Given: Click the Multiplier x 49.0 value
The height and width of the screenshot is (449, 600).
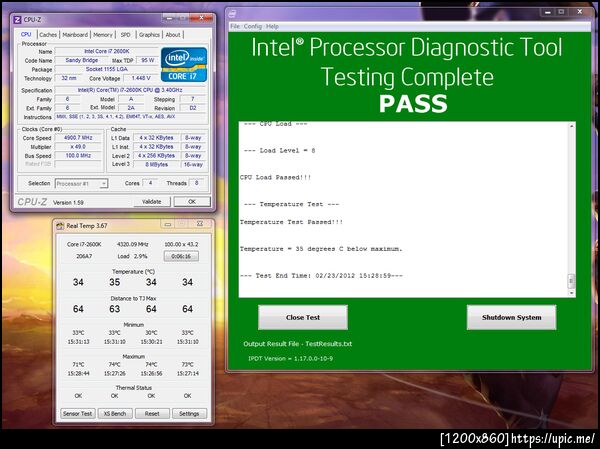Looking at the screenshot, I should point(78,147).
